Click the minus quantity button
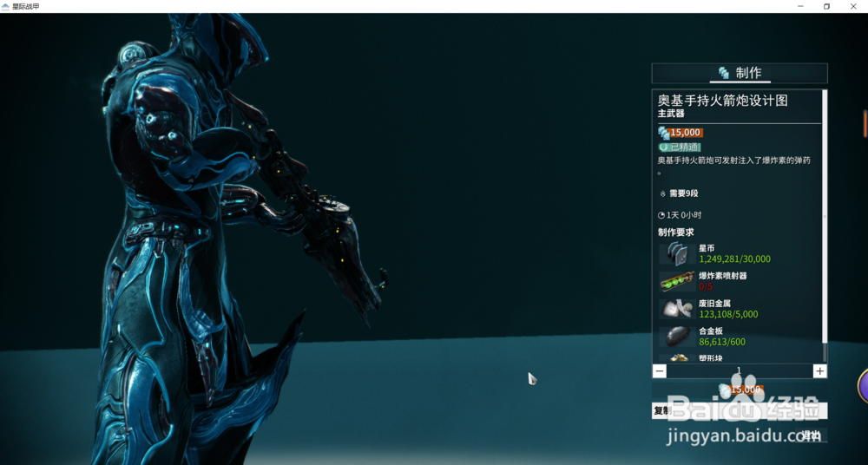The image size is (868, 465). 660,371
